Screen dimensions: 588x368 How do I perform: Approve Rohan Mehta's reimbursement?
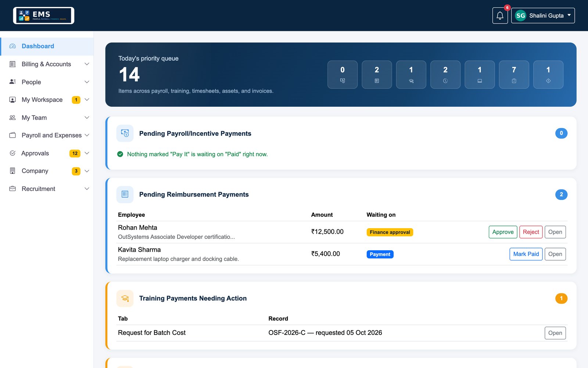(503, 232)
